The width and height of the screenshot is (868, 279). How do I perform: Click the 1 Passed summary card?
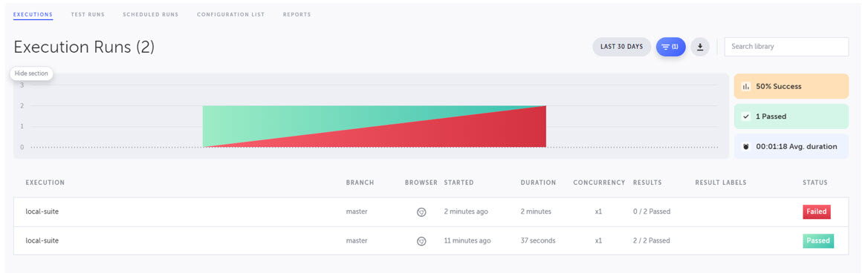click(791, 116)
